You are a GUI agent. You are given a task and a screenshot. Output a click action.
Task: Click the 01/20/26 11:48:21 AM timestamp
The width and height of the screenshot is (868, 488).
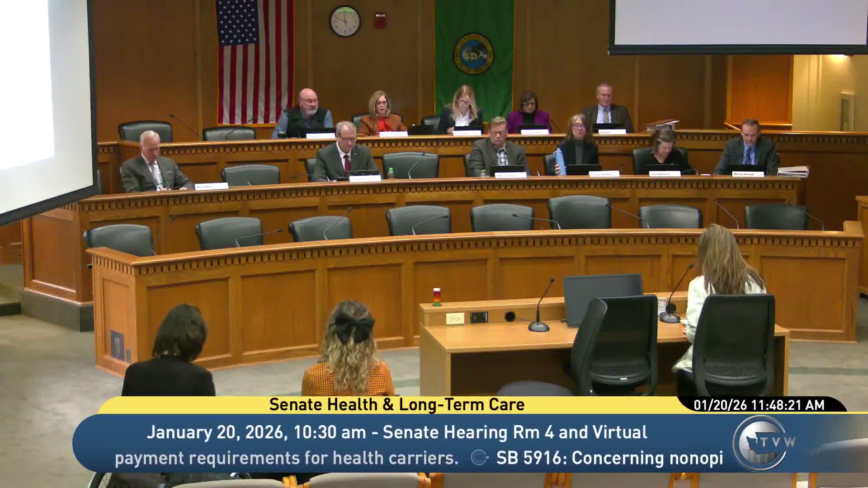tap(759, 405)
